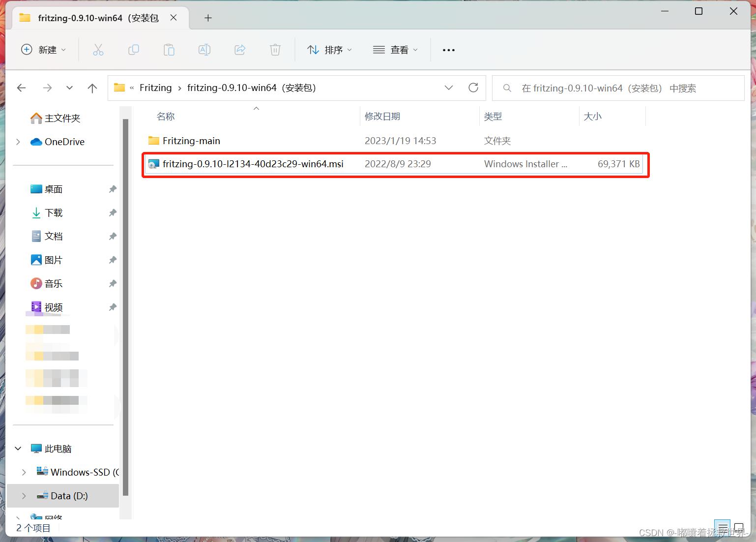Collapse the 此电脑 tree node
This screenshot has height=542, width=756.
[18, 449]
